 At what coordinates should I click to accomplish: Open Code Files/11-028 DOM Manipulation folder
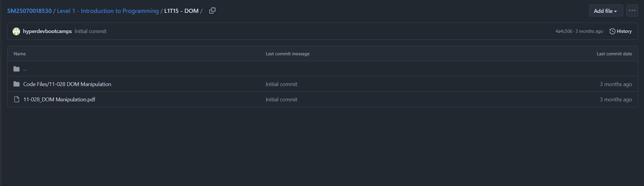click(x=67, y=84)
